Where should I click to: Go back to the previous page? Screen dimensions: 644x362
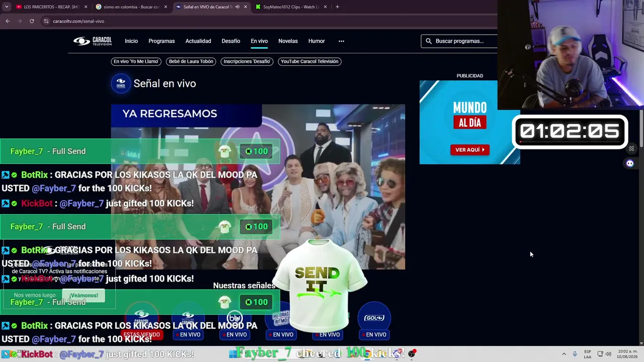[x=8, y=21]
